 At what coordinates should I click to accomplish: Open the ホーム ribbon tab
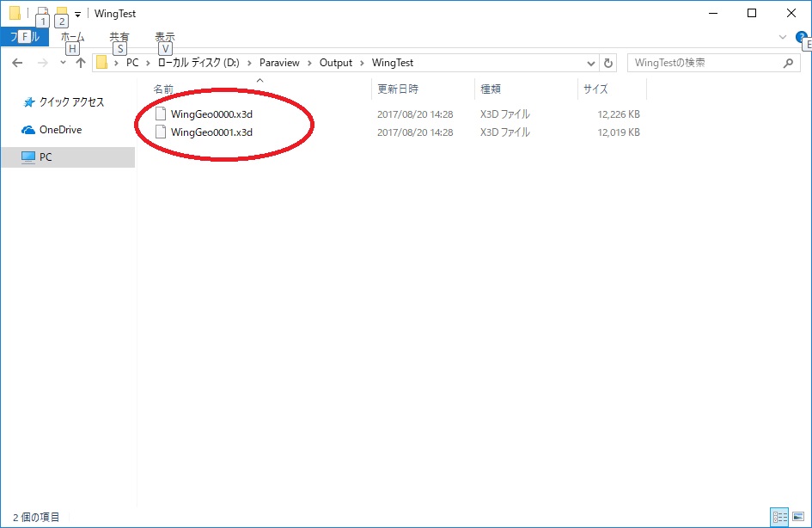coord(72,37)
